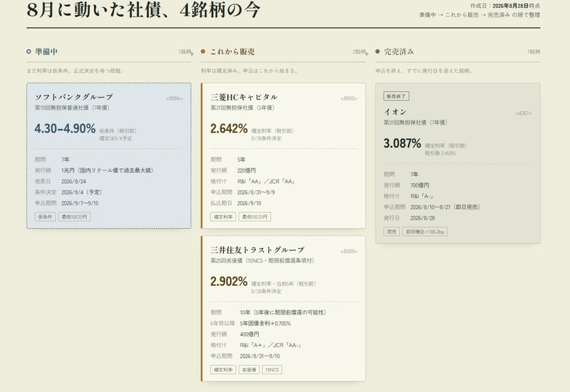Click 第70回無担保普通社債(7年債) subtitle
The width and height of the screenshot is (570, 392).
coord(72,108)
